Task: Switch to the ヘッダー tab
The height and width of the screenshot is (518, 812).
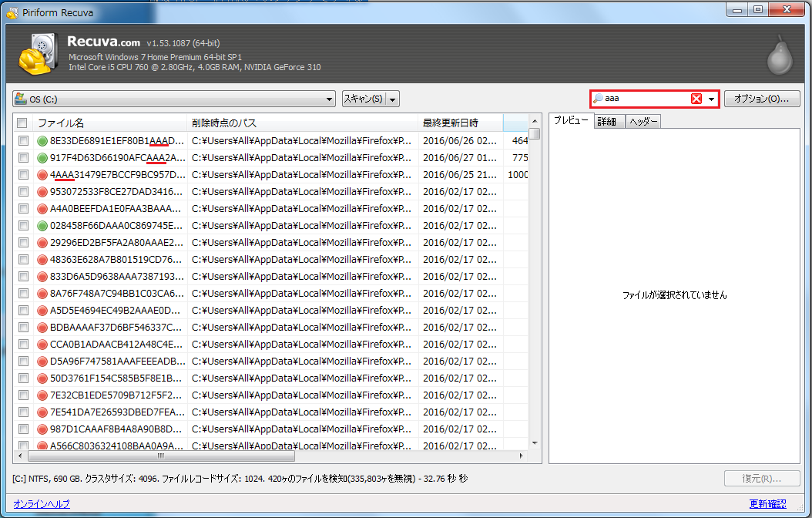Action: click(x=643, y=122)
